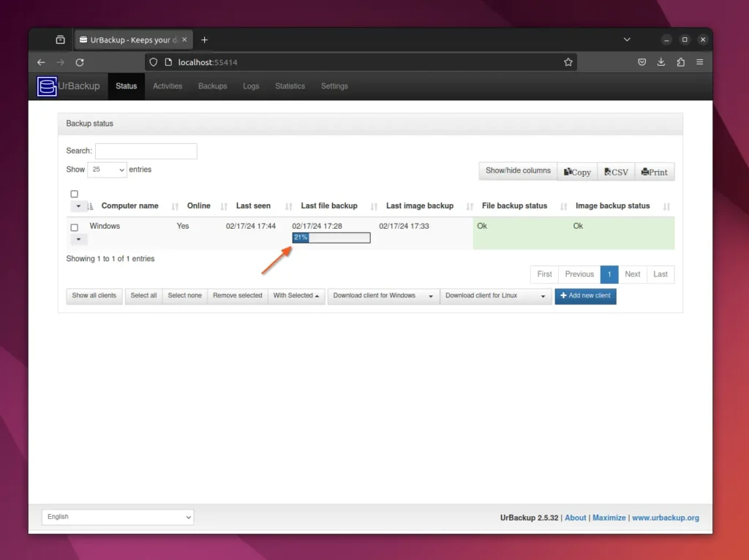
Task: Open the Show entries count dropdown
Action: pyautogui.click(x=107, y=170)
